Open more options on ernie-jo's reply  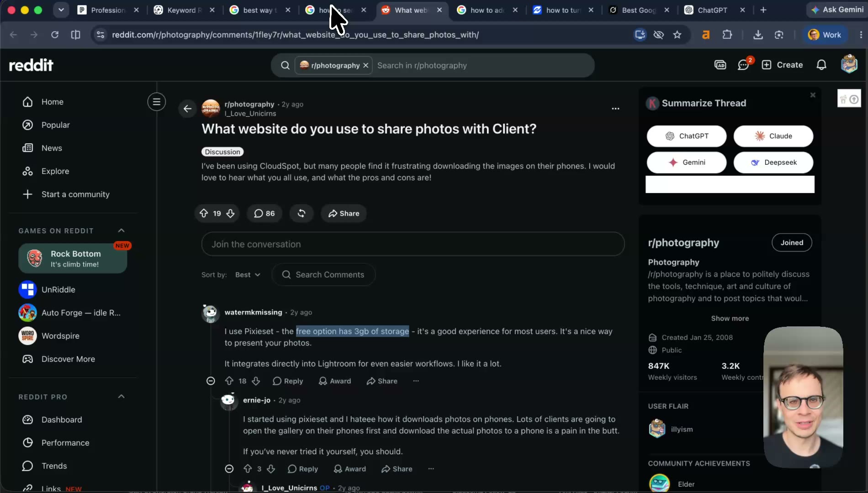pyautogui.click(x=431, y=469)
